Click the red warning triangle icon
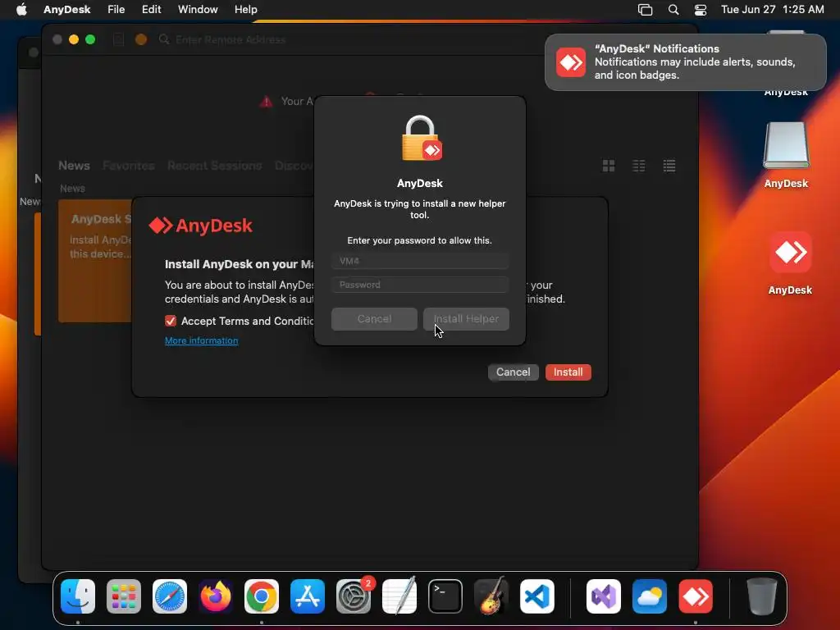This screenshot has width=840, height=630. (x=266, y=102)
